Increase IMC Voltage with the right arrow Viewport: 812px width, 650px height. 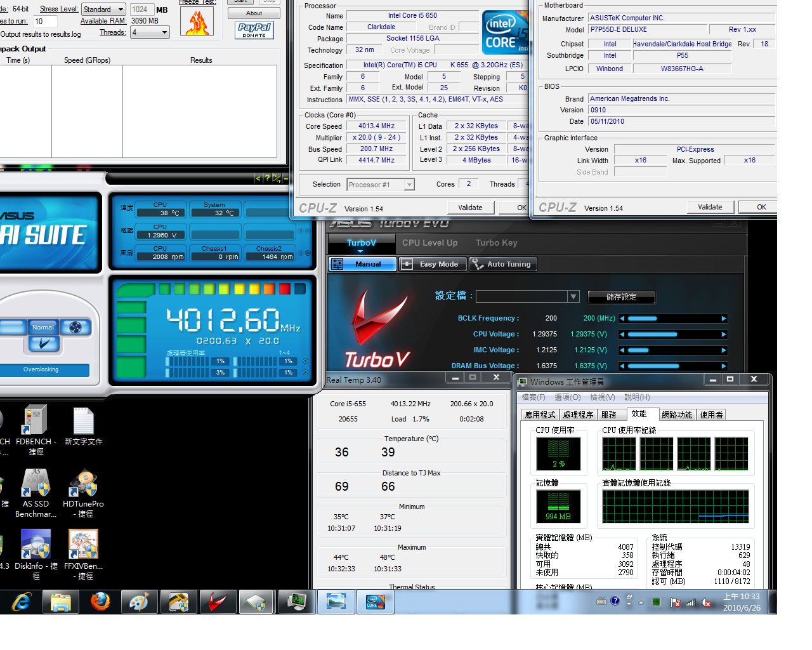pyautogui.click(x=724, y=350)
